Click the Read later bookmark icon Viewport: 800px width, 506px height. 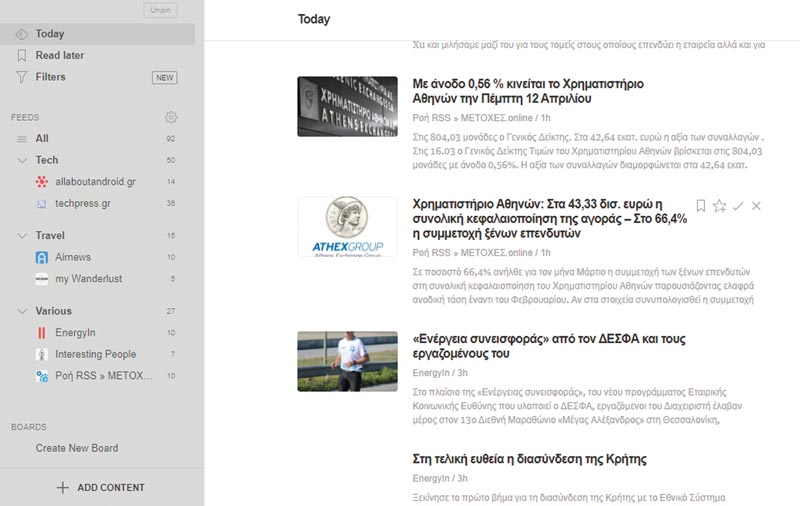(x=21, y=55)
